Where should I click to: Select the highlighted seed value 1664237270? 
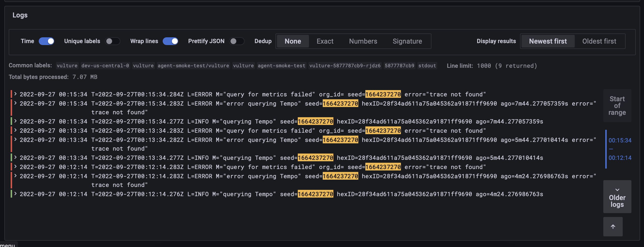pyautogui.click(x=383, y=94)
